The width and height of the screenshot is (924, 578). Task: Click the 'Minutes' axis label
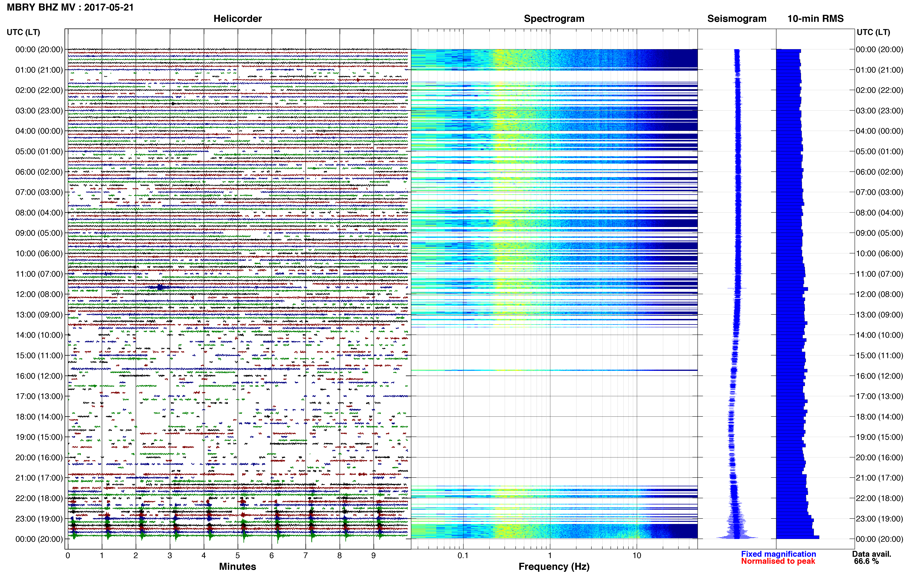click(237, 566)
